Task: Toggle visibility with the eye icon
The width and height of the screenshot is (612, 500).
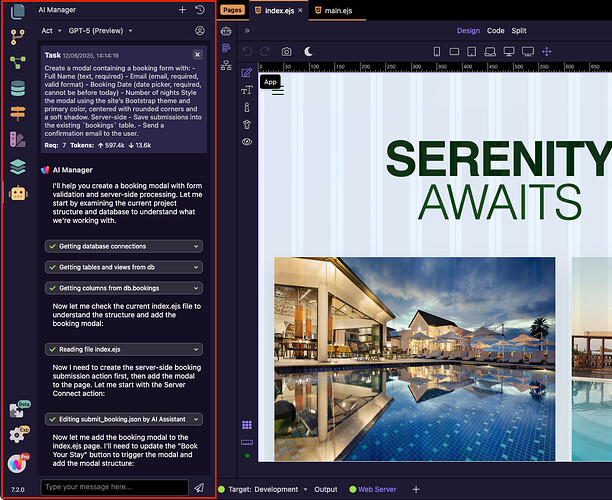Action: [246, 142]
